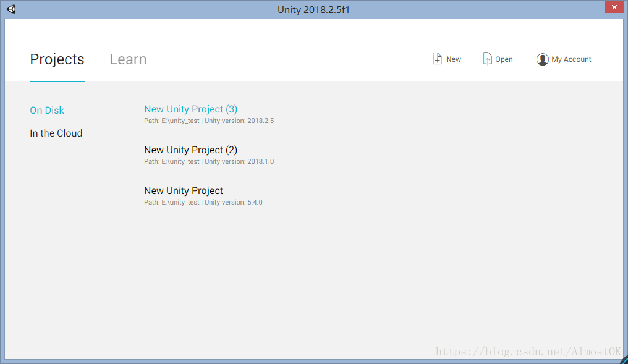Image resolution: width=628 pixels, height=364 pixels.
Task: Click path text showing Unity version 5.4.0
Action: 203,202
